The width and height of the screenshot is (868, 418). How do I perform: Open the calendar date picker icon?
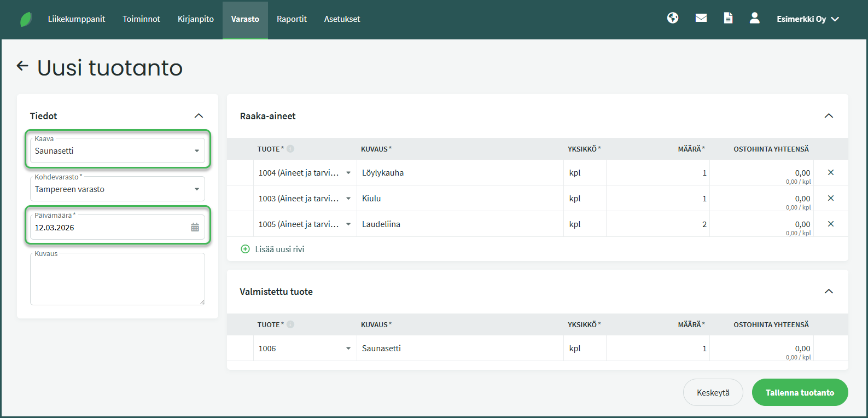point(195,228)
